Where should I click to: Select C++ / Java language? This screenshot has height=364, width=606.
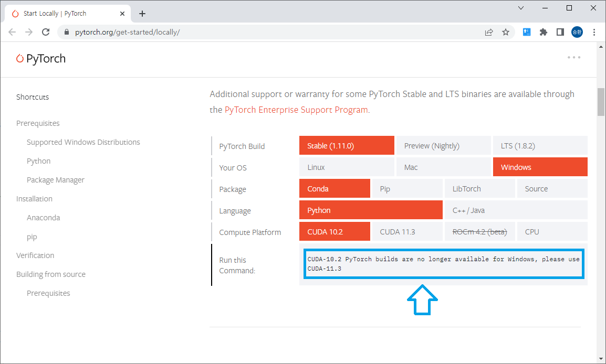[516, 210]
